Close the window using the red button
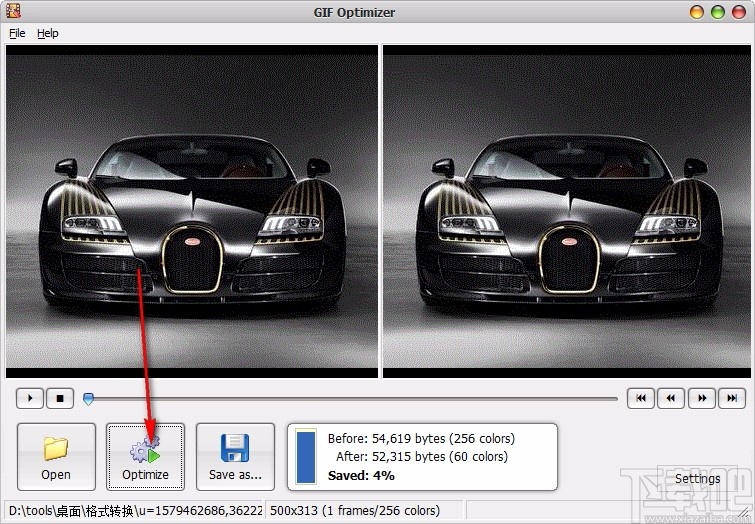Screen dimensions: 755x524 (739, 12)
